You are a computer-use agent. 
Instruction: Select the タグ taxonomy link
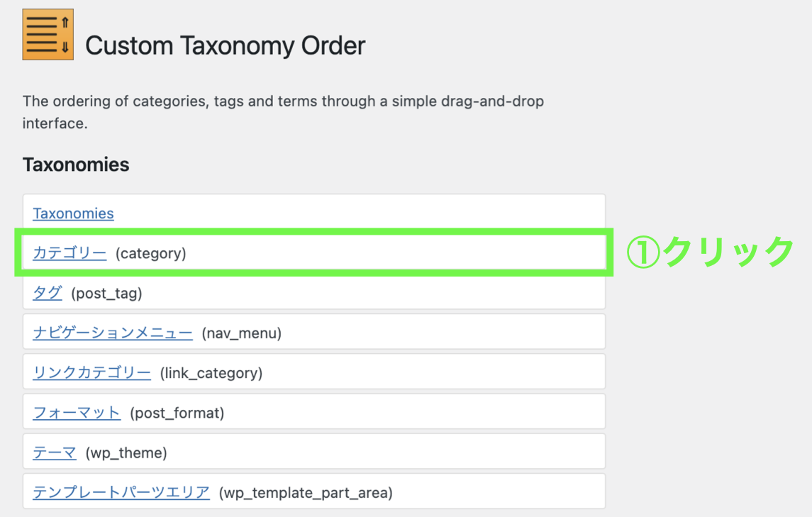pyautogui.click(x=48, y=293)
